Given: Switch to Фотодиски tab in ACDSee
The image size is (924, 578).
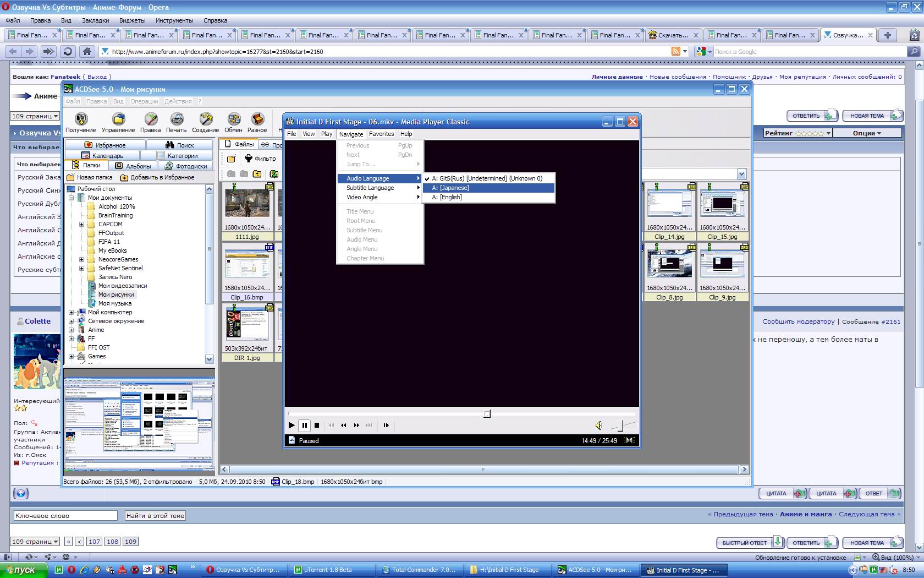Looking at the screenshot, I should [186, 166].
